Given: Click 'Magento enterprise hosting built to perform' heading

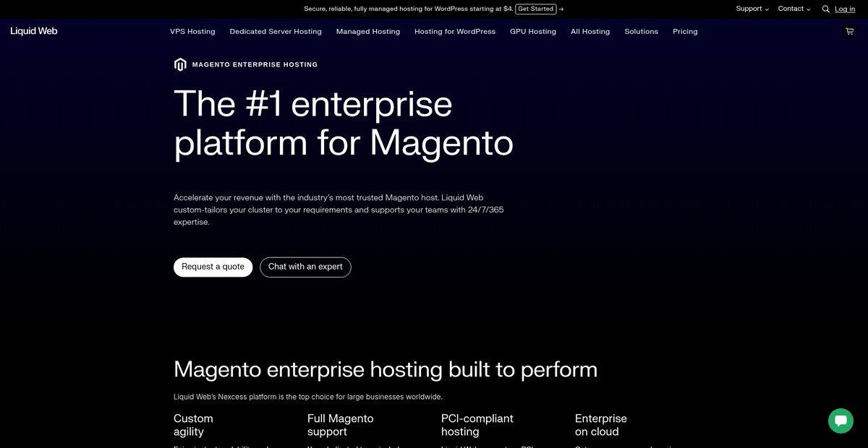Looking at the screenshot, I should 386,369.
